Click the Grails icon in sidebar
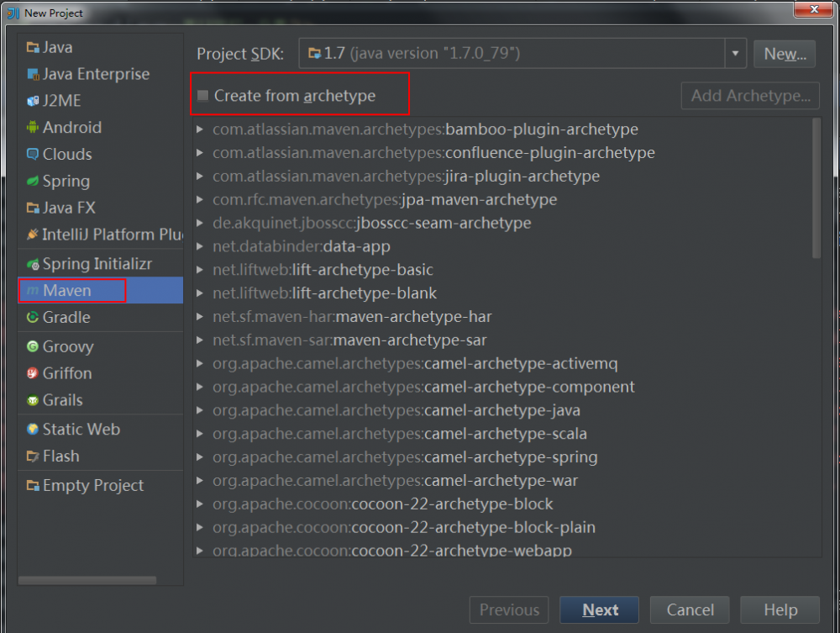The height and width of the screenshot is (633, 840). tap(33, 400)
